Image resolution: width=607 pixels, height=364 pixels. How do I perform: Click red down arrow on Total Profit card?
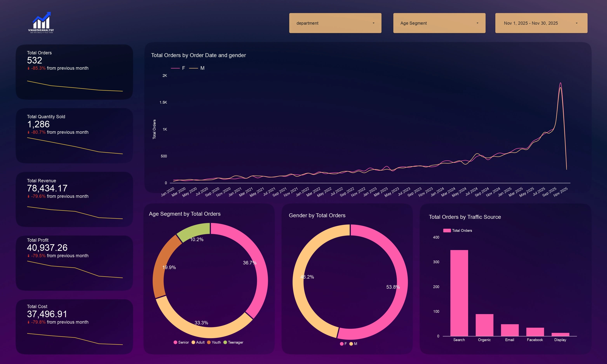29,256
